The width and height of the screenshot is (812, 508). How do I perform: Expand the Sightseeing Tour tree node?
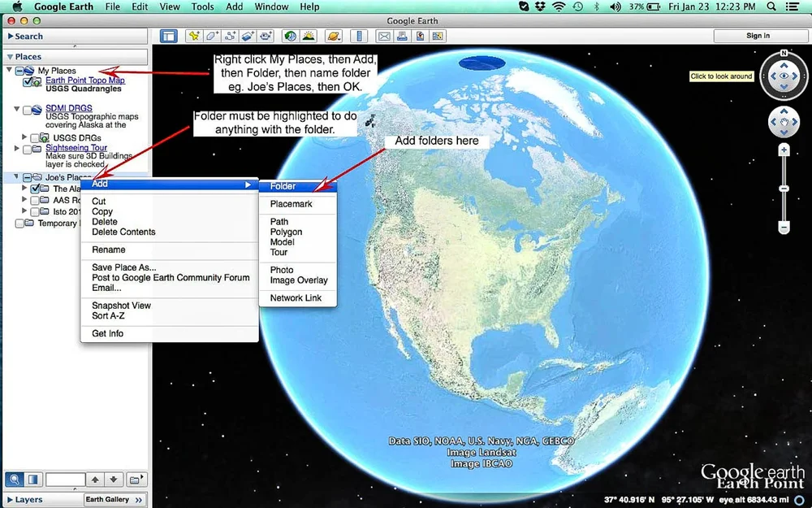click(x=16, y=148)
